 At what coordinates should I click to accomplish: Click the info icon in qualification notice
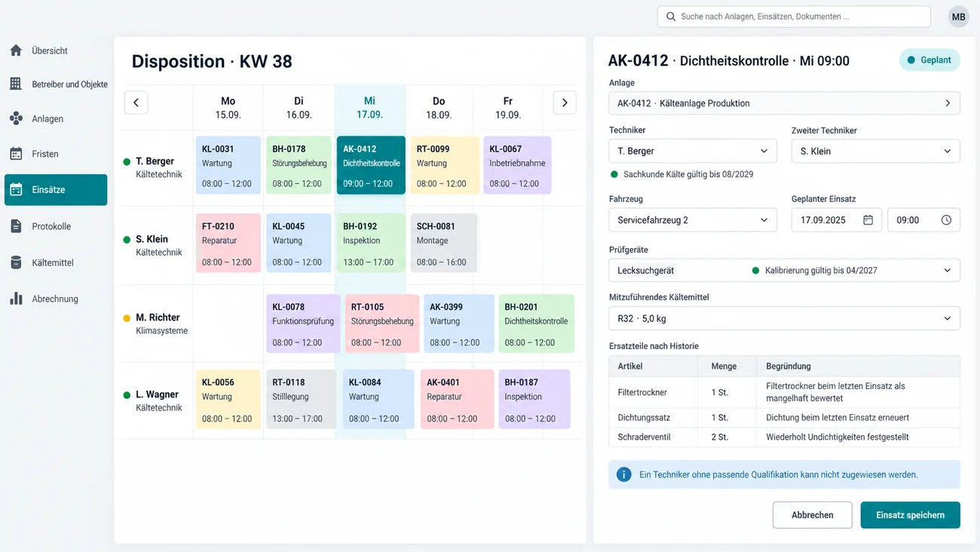click(623, 474)
